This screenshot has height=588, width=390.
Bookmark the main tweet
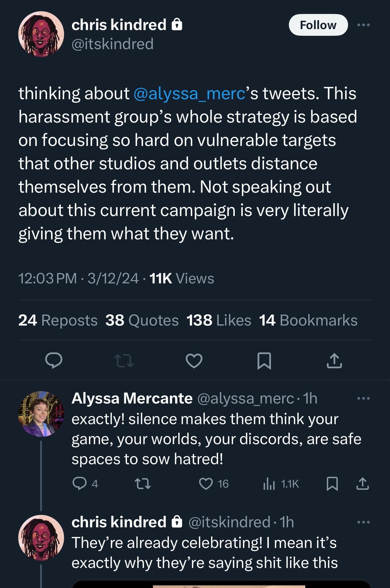click(x=264, y=361)
